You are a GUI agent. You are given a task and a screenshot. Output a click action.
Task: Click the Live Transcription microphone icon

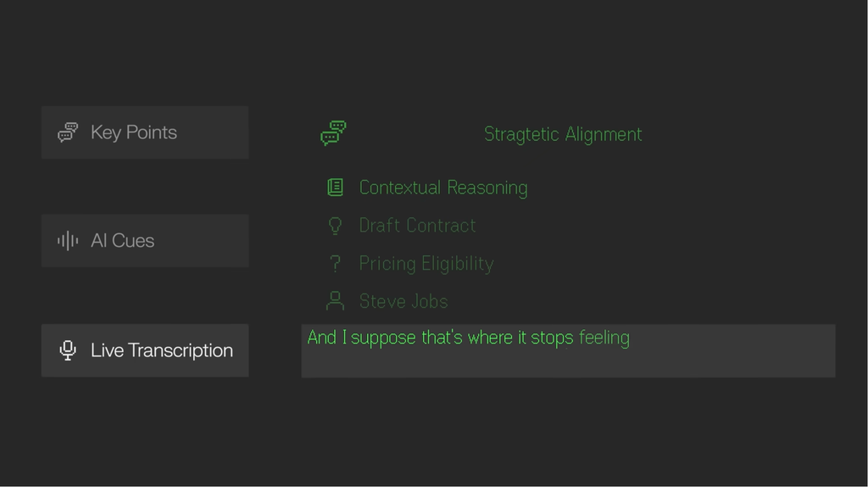click(x=68, y=350)
